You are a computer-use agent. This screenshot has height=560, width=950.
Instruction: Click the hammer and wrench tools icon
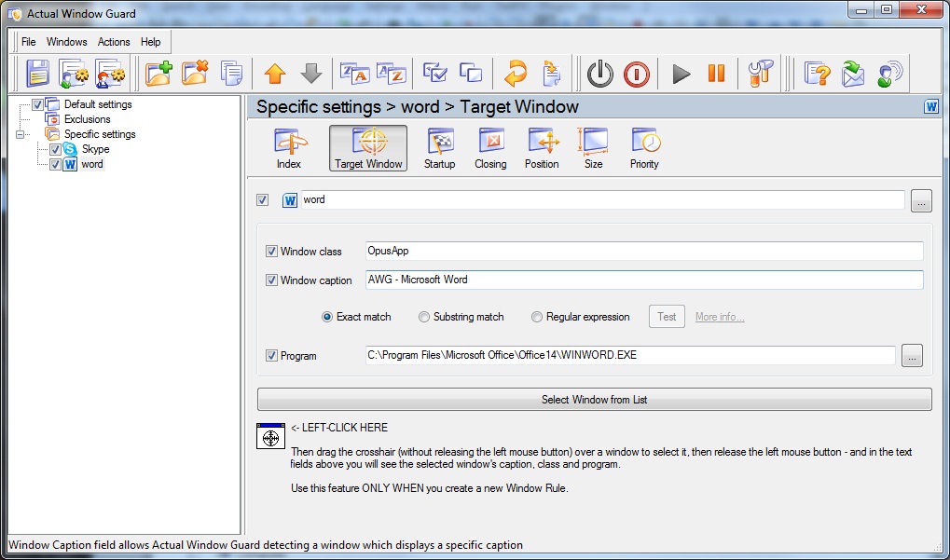[x=761, y=74]
